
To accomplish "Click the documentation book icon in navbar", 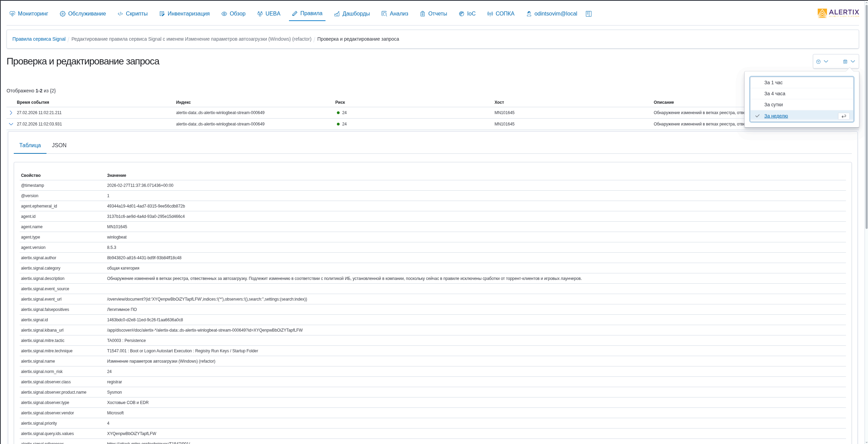I will pos(589,14).
